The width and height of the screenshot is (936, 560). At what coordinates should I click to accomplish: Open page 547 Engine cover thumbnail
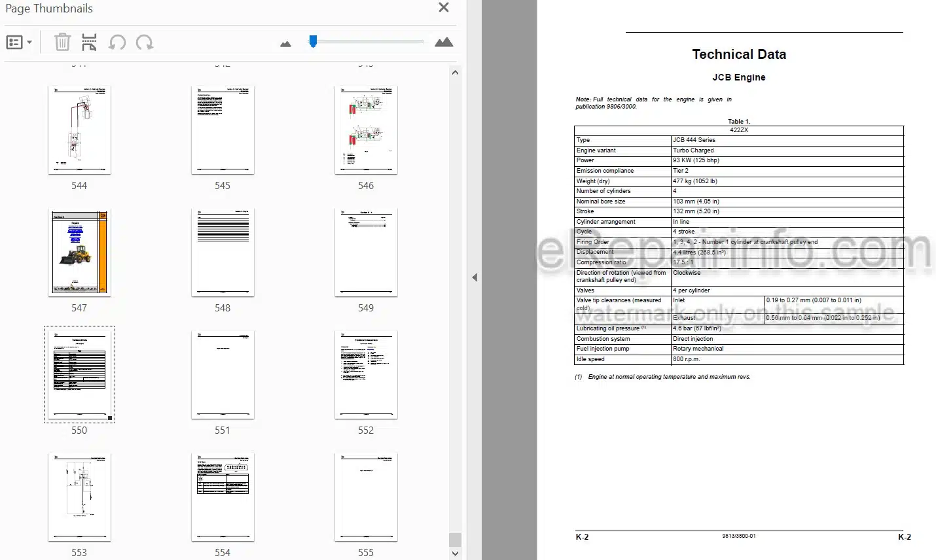pyautogui.click(x=79, y=253)
